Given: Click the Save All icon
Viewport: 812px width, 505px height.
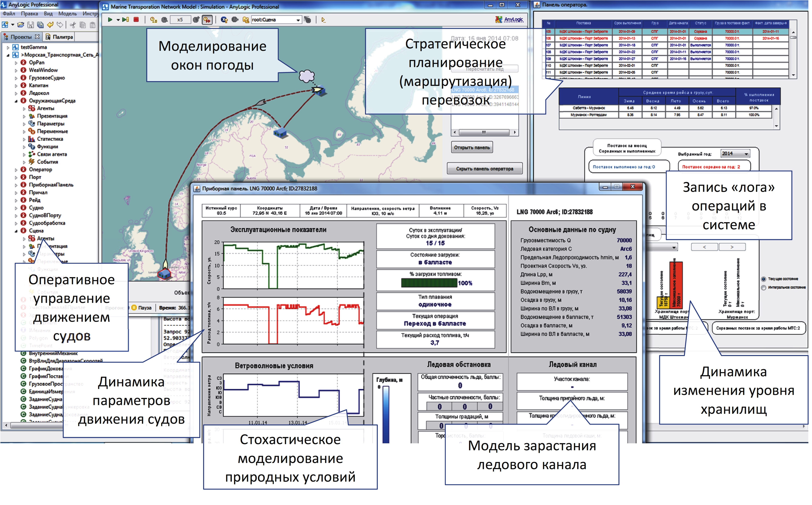Looking at the screenshot, I should pyautogui.click(x=41, y=25).
